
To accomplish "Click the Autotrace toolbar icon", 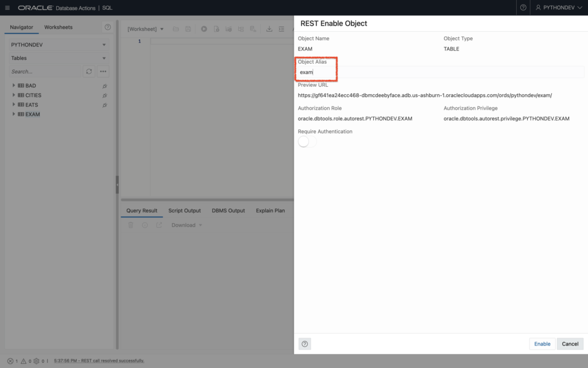I will (x=241, y=29).
